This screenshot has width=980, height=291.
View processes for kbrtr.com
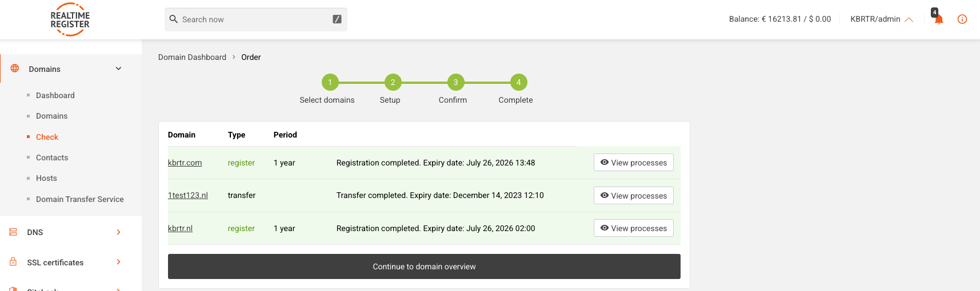click(633, 163)
